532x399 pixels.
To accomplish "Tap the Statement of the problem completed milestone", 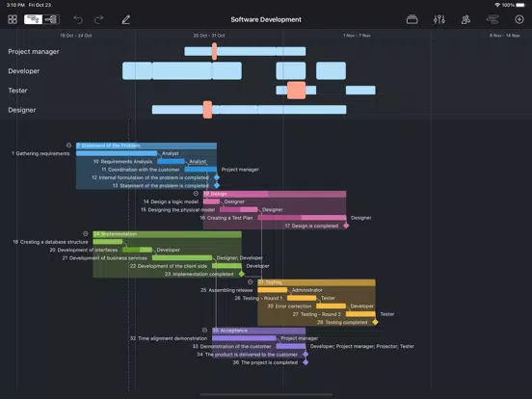I will coord(217,186).
